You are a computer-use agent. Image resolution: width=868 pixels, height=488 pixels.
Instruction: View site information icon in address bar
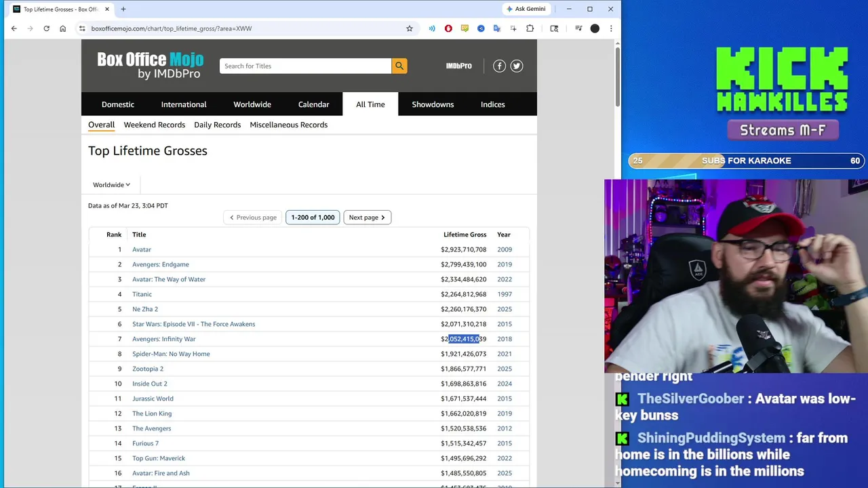(x=81, y=28)
